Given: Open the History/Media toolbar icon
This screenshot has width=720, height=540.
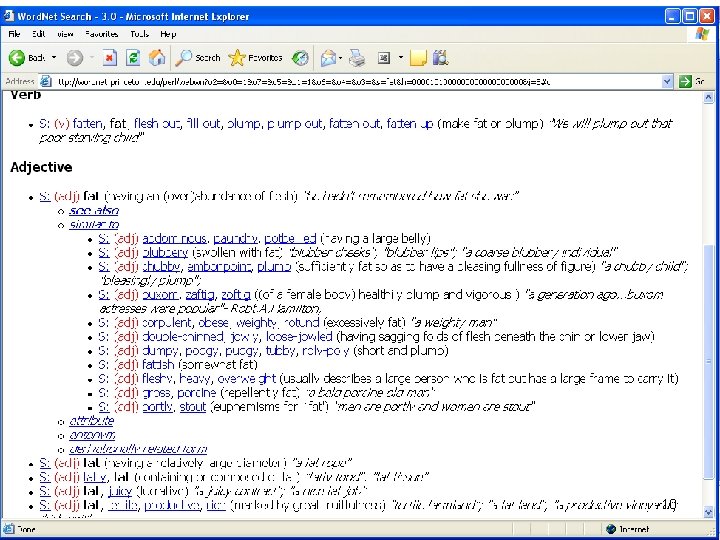Looking at the screenshot, I should point(300,58).
